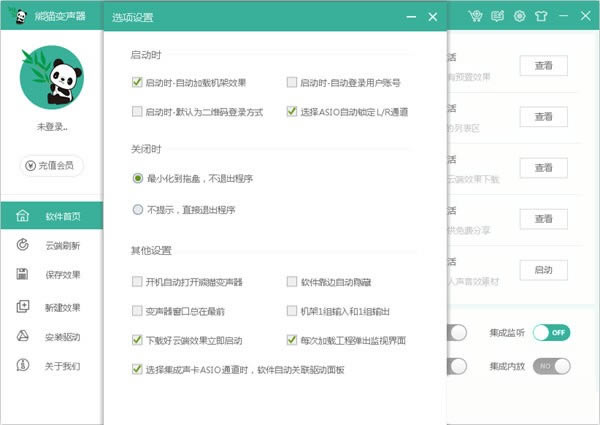
Task: Click the refresh icon beside 云端刷新
Action: [x=23, y=245]
